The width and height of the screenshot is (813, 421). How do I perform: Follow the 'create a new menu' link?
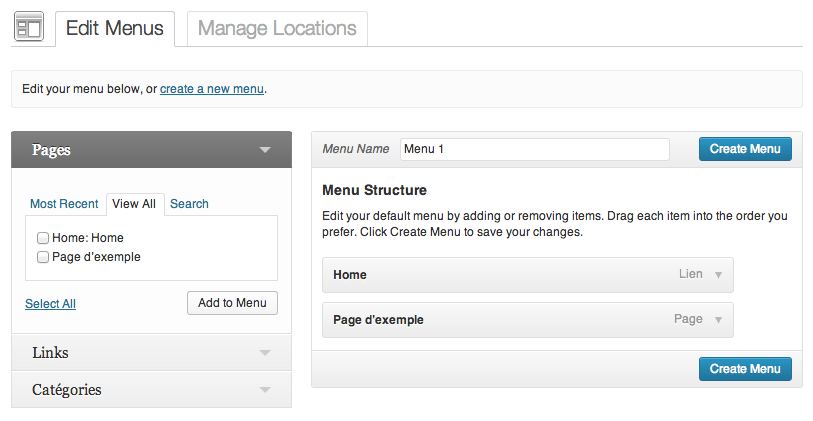coord(212,89)
